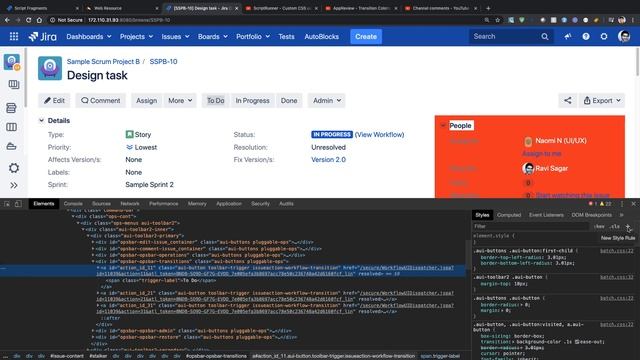Click the Edit issue button
Image resolution: width=640 pixels, height=360 pixels.
54,100
